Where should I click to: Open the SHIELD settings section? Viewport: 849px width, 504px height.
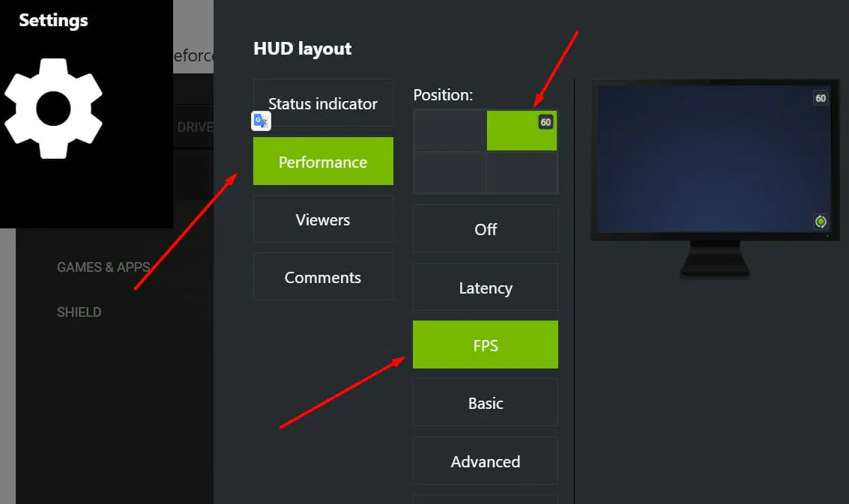pos(79,312)
